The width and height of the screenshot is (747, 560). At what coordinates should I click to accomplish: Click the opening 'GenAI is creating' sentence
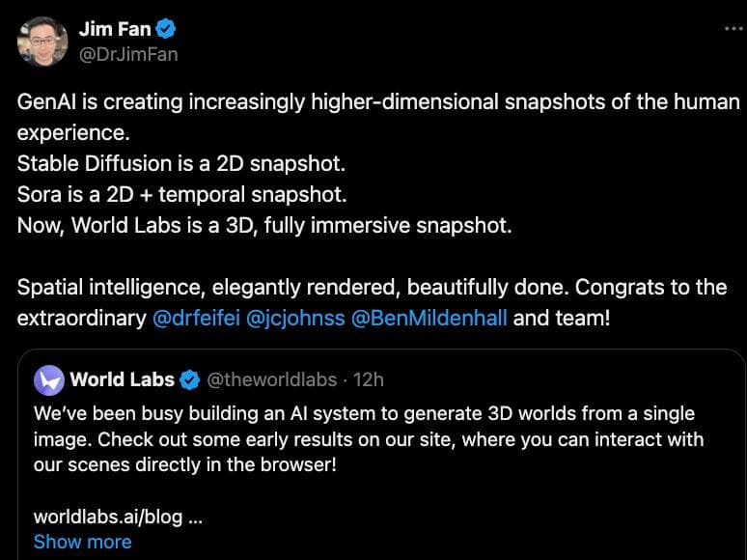(376, 101)
